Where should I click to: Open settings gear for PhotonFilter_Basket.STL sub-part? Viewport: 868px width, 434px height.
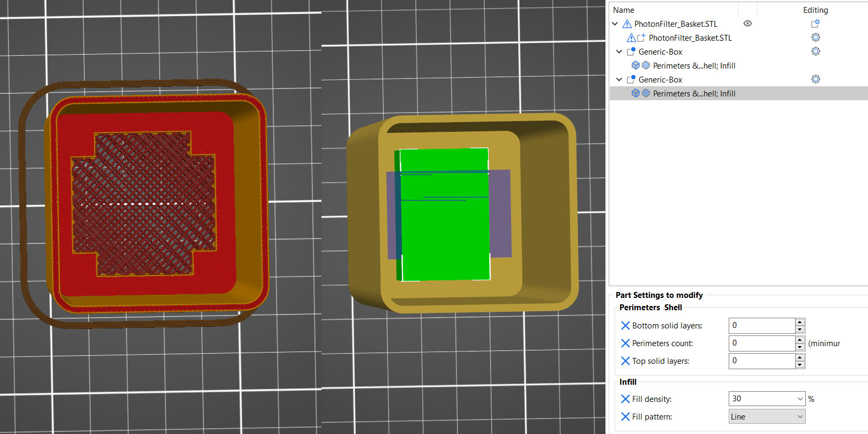click(815, 38)
